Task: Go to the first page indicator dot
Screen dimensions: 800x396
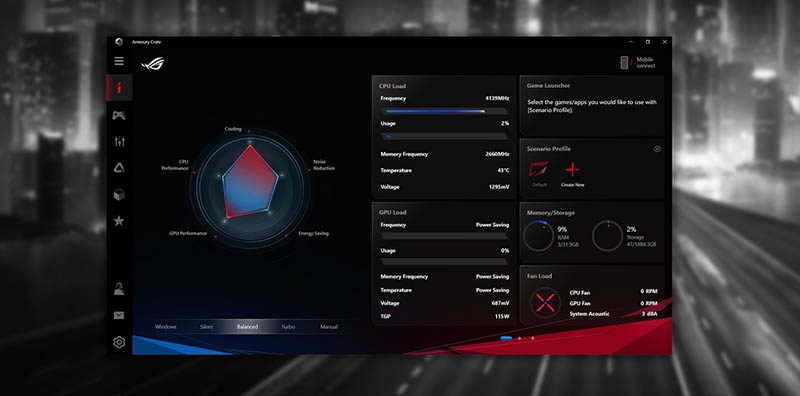Action: pos(506,338)
